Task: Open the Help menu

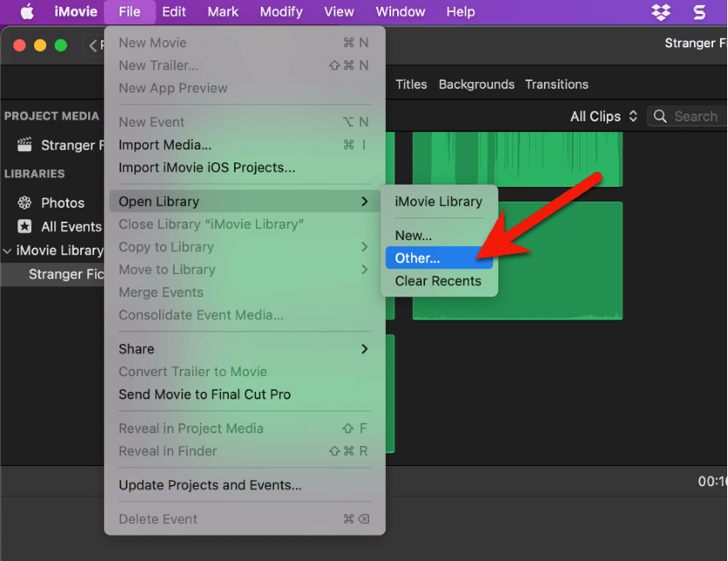Action: [x=461, y=11]
